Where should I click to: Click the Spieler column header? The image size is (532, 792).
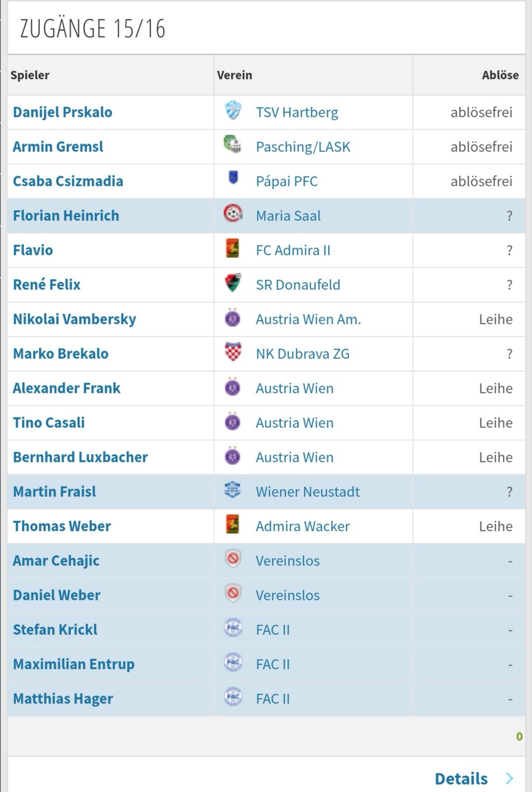coord(30,75)
